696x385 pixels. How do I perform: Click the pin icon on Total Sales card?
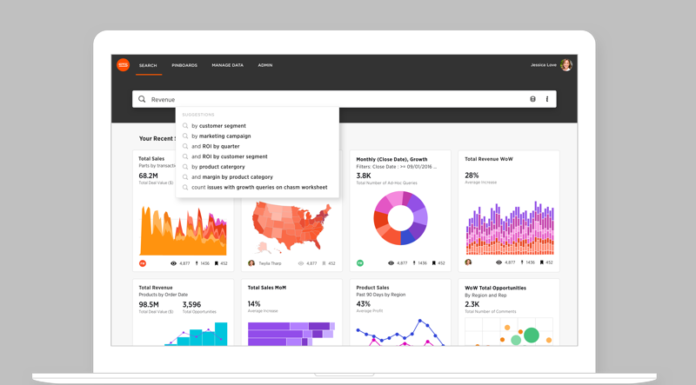[197, 263]
